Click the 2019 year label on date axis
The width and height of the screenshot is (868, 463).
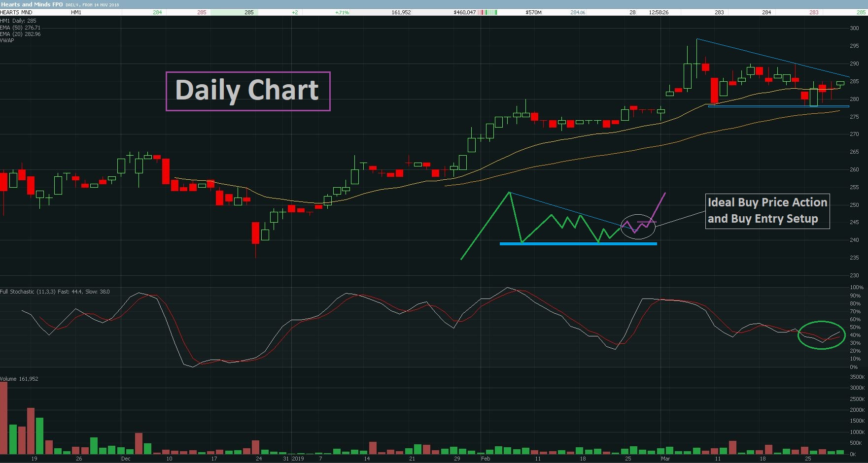pyautogui.click(x=298, y=459)
